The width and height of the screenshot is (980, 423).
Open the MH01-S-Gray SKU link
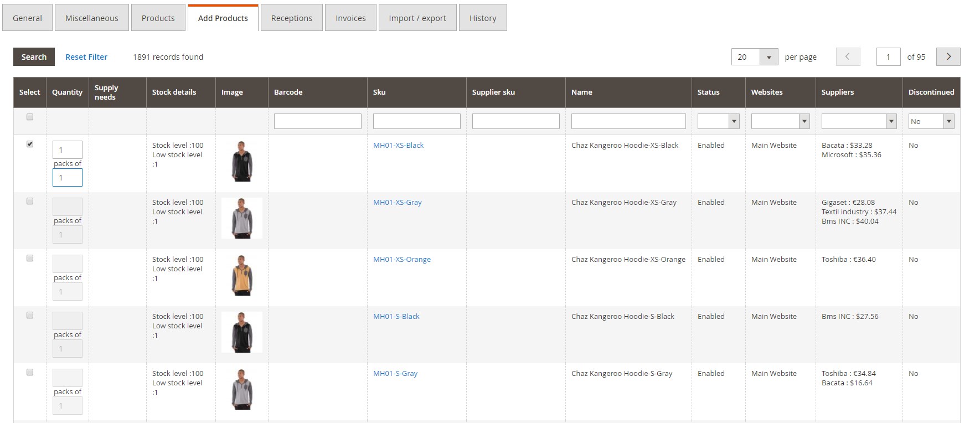click(x=395, y=374)
